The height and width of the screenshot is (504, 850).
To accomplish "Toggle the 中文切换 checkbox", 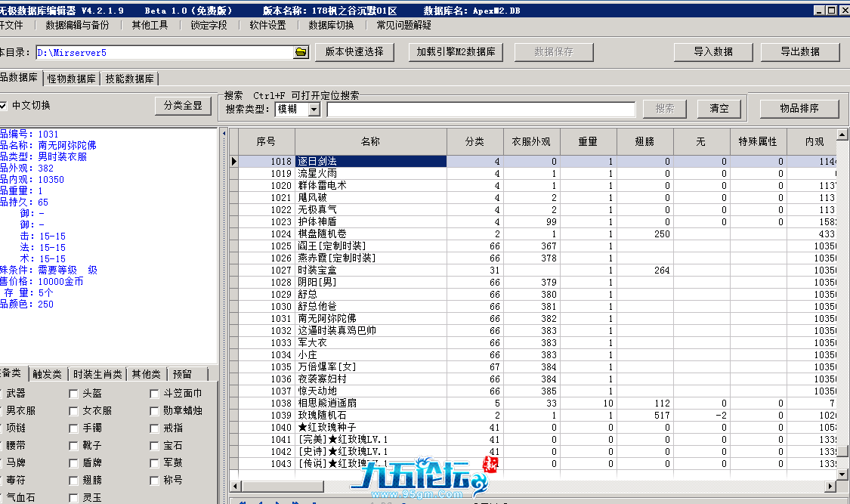I will 4,106.
